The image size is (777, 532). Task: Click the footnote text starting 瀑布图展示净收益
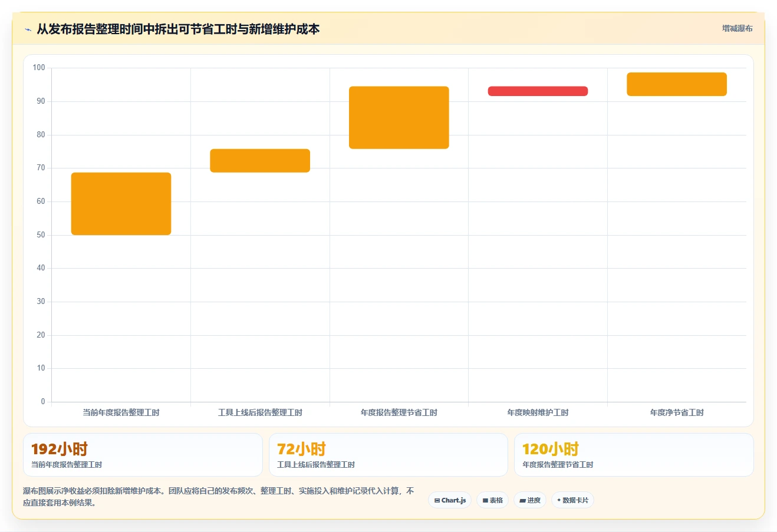[219, 497]
